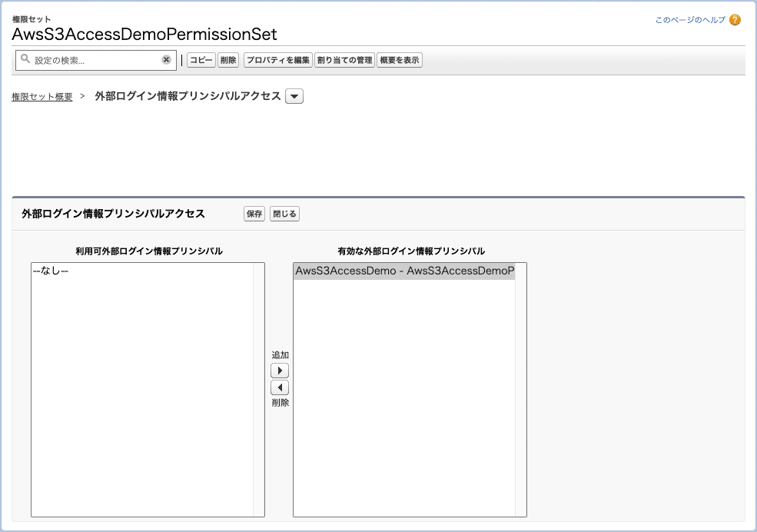Open このページのヘルプ link
The width and height of the screenshot is (757, 532).
690,20
